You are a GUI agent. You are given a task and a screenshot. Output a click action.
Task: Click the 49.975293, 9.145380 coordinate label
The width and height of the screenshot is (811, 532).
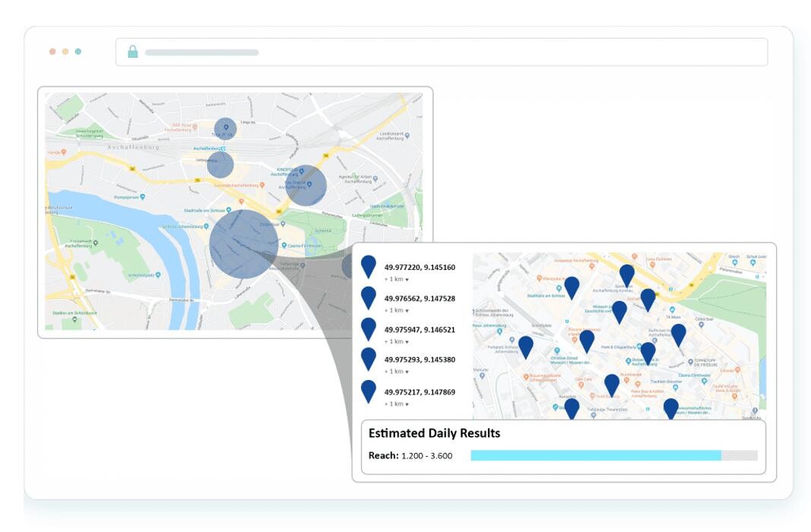coord(420,359)
